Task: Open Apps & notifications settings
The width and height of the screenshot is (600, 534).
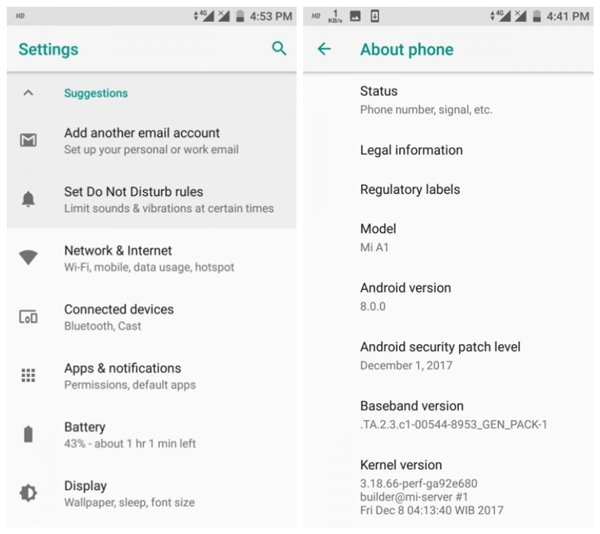Action: coord(152,376)
